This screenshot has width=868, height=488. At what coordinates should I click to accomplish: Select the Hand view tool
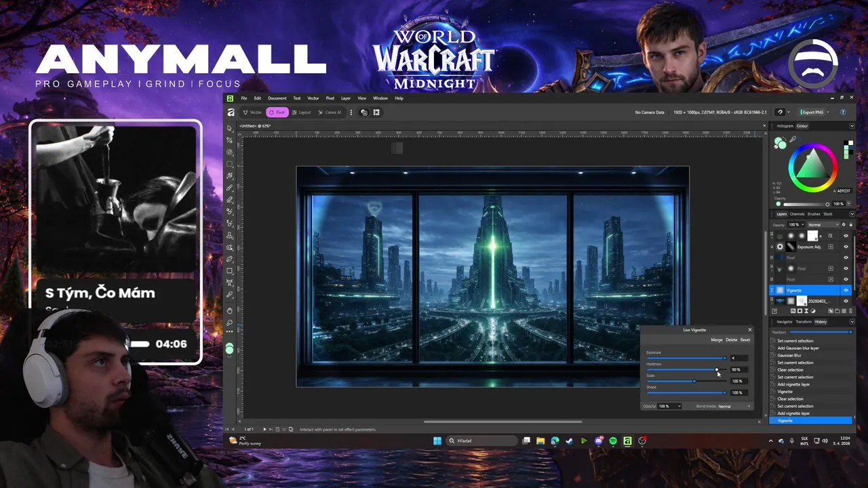point(230,310)
